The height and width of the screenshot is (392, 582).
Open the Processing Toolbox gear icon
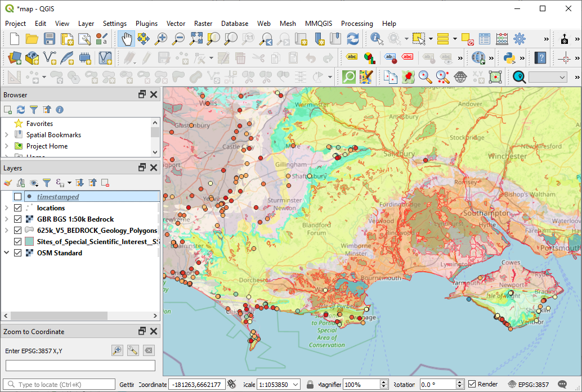(x=520, y=39)
